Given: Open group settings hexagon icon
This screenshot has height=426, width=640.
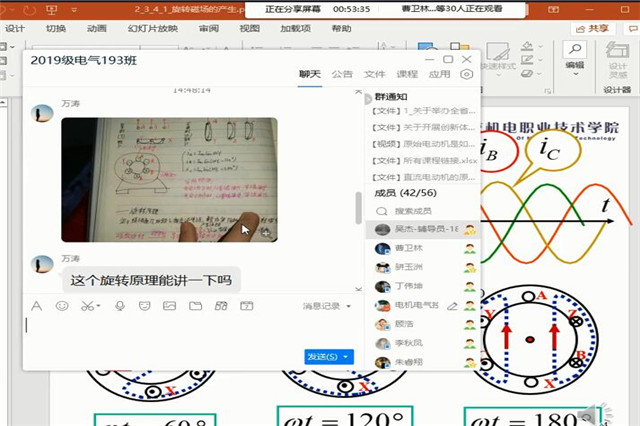Looking at the screenshot, I should (x=467, y=74).
